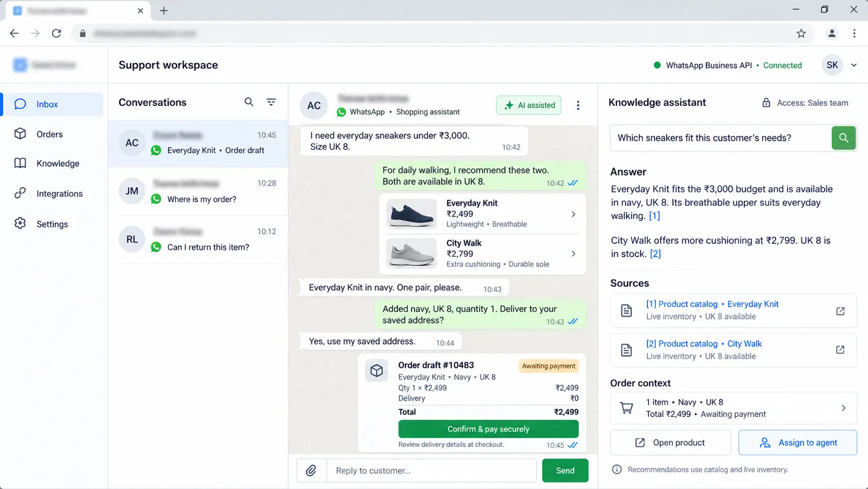Bookmark this page with star icon
Screen dimensions: 868x489
801,34
